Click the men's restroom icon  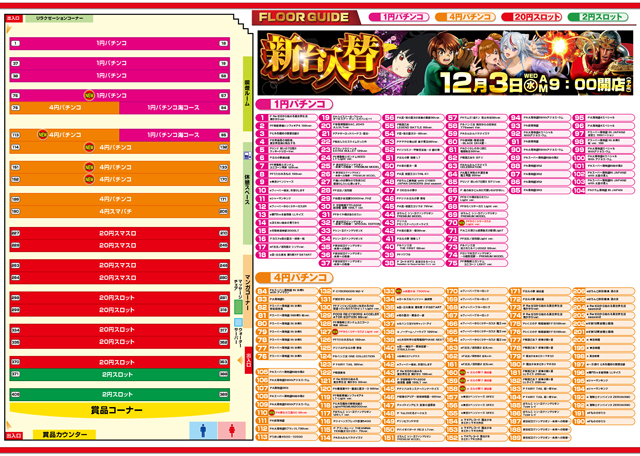click(x=201, y=428)
